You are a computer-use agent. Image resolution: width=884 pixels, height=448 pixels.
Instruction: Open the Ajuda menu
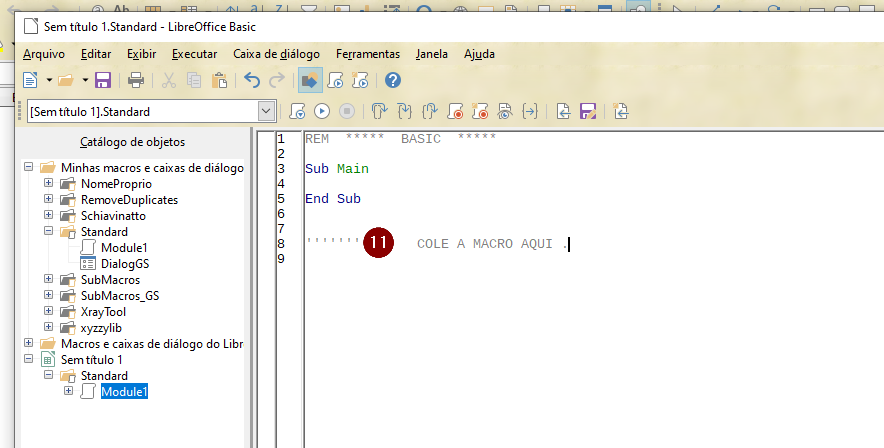pyautogui.click(x=479, y=54)
